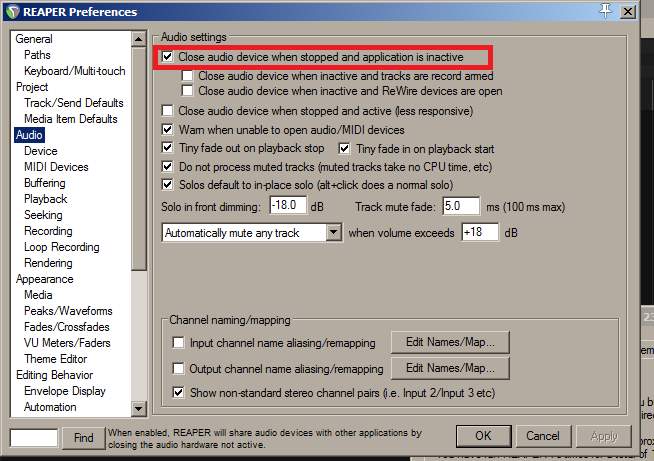This screenshot has width=654, height=461.
Task: Open Edit Names/Map for output channels
Action: click(x=450, y=368)
